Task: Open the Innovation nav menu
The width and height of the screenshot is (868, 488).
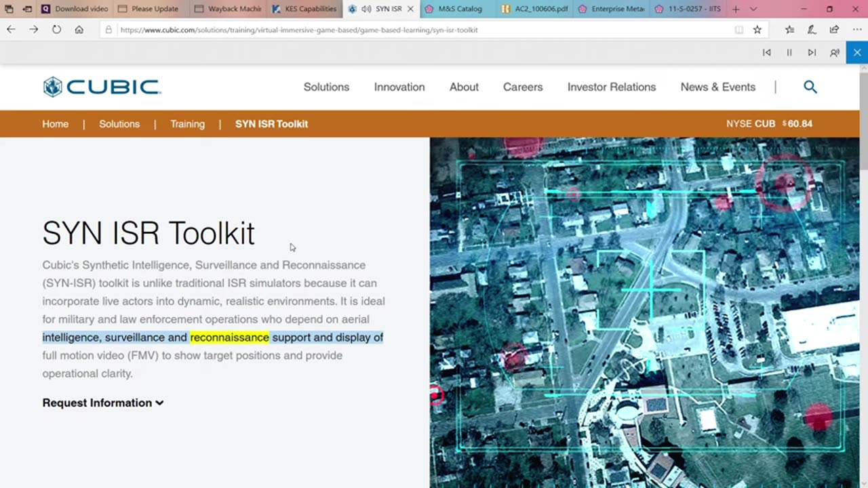Action: [x=399, y=87]
